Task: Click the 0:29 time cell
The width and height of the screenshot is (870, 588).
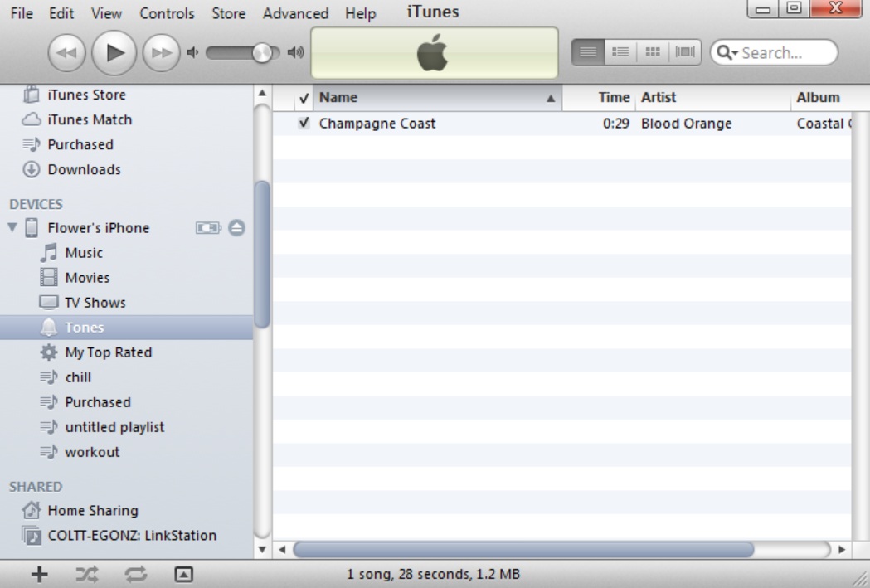Action: [616, 123]
